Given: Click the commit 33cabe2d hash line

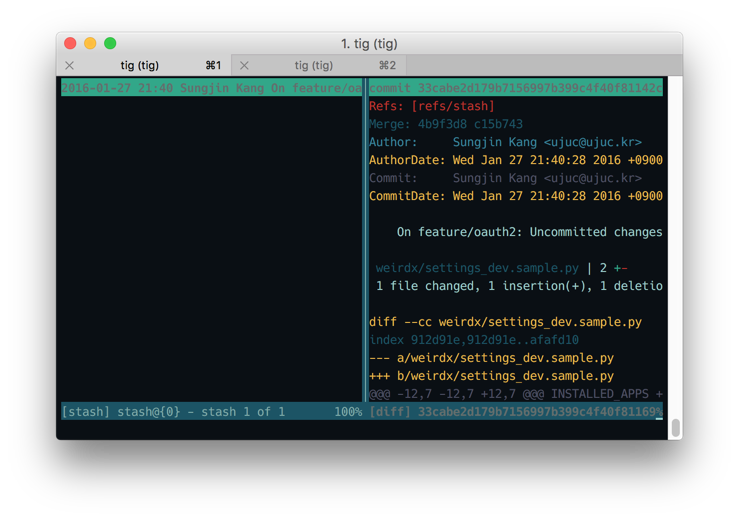Looking at the screenshot, I should (516, 88).
